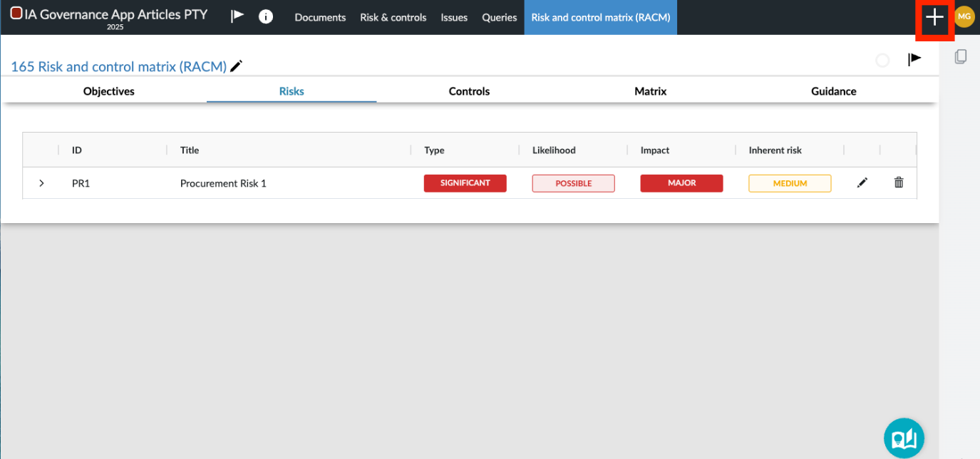Click the POSSIBLE likelihood badge
The image size is (980, 459).
point(574,183)
